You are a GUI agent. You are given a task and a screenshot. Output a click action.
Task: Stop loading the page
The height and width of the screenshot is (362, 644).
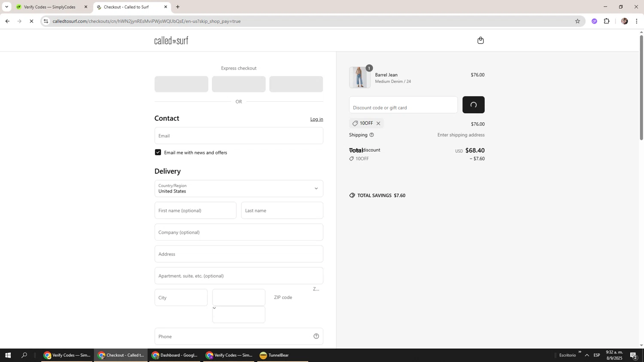click(31, 21)
